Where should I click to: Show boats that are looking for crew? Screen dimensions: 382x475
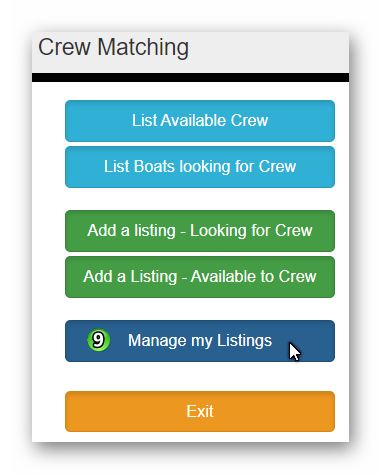[200, 167]
